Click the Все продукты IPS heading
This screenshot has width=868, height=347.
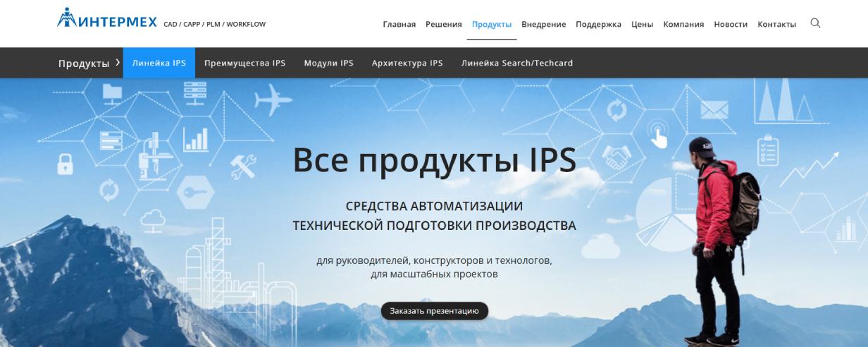(434, 161)
